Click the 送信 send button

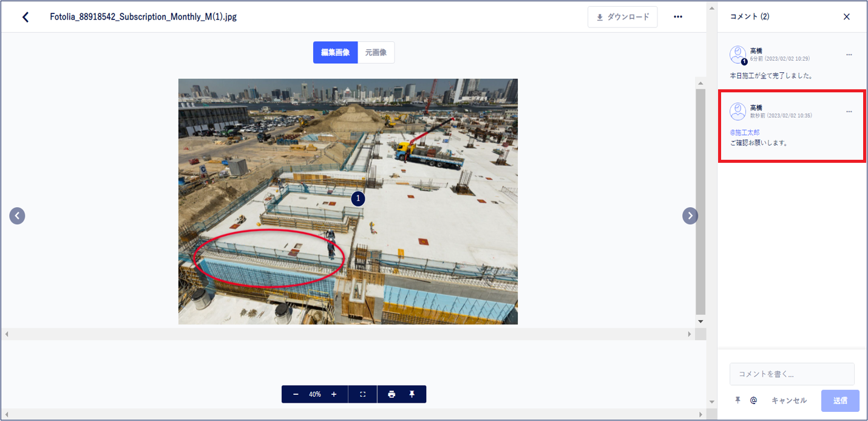pyautogui.click(x=840, y=401)
